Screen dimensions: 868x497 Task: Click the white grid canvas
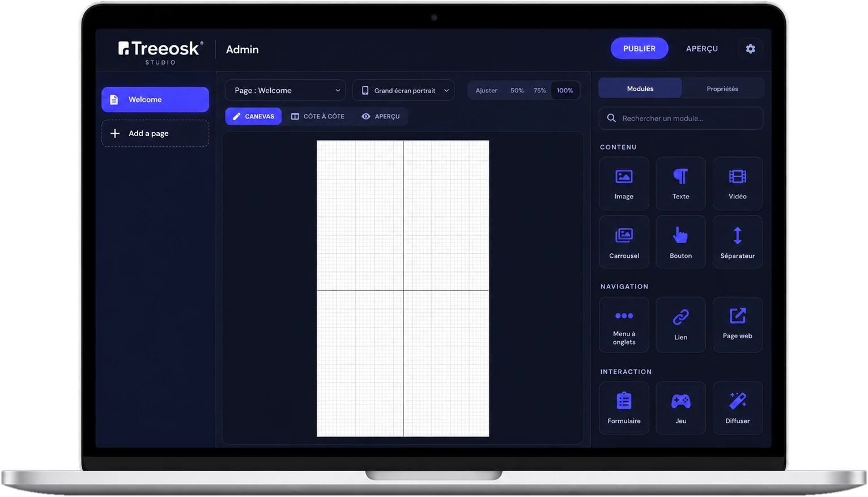pos(403,288)
